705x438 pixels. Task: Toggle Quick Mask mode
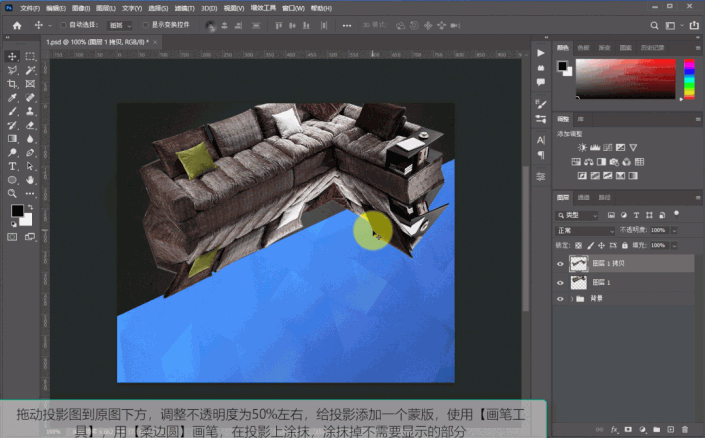[x=12, y=237]
